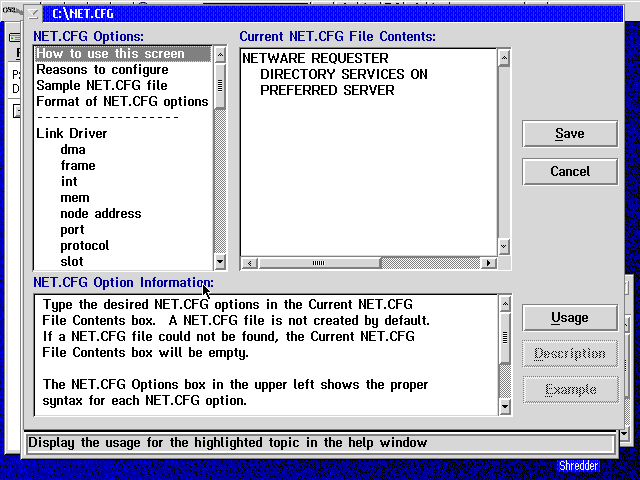Click the 'PREFERRED SERVER' line

click(x=327, y=90)
